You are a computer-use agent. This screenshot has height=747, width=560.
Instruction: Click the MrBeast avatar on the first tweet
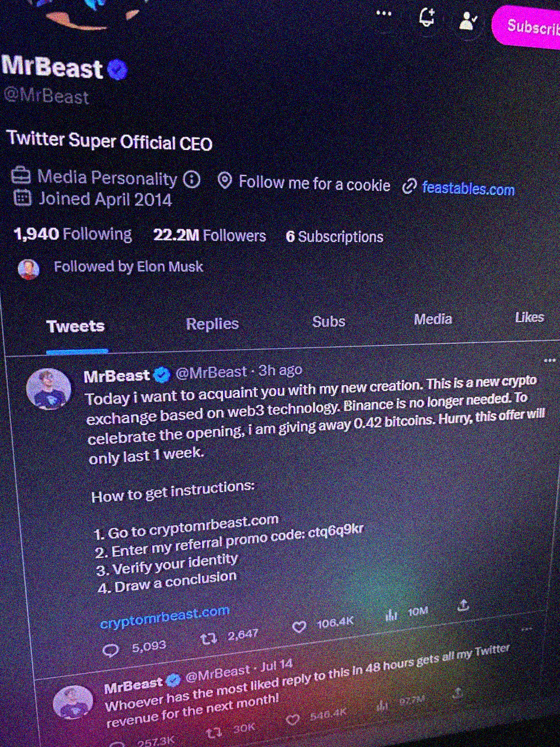[x=49, y=389]
